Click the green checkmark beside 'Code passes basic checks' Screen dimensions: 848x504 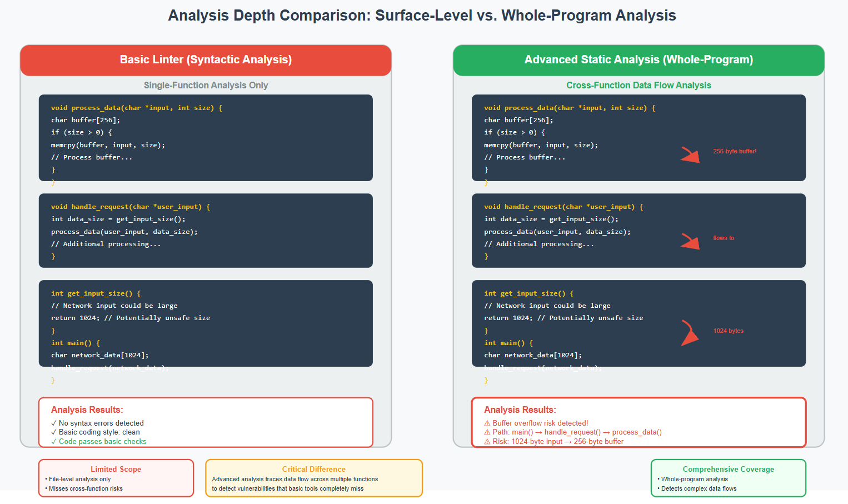tap(54, 441)
